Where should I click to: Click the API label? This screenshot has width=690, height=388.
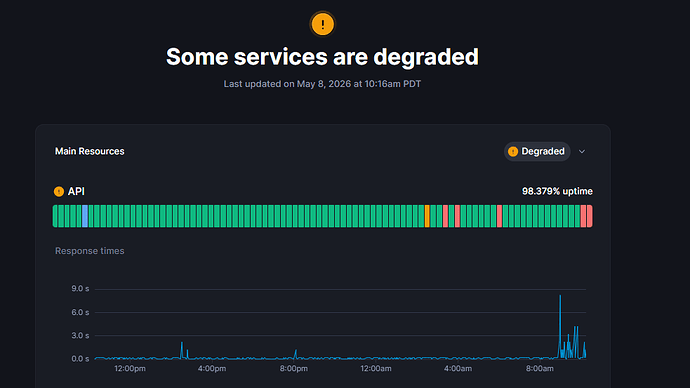coord(76,191)
